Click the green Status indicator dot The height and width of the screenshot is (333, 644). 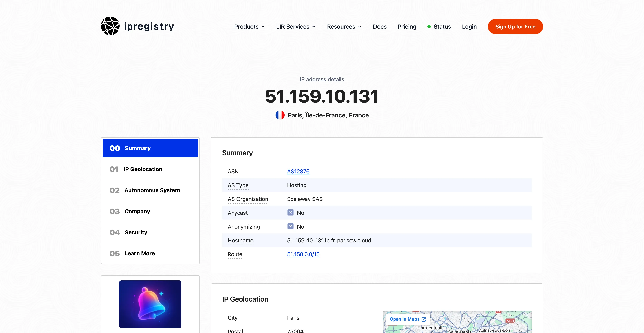(429, 26)
